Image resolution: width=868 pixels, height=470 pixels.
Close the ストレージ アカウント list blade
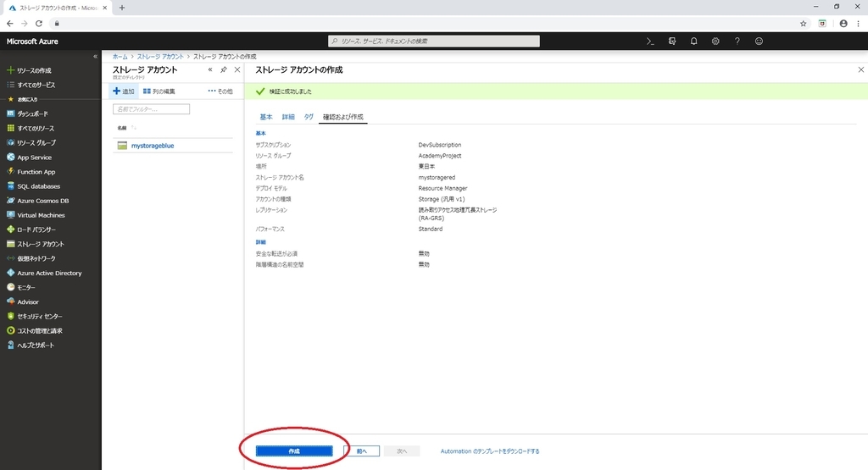237,69
